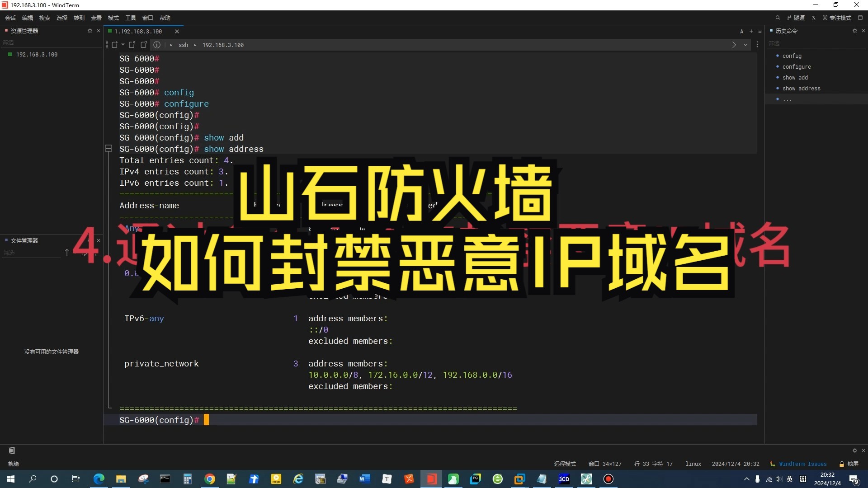Click the disconnect session icon in the toolbar
The image size is (868, 488).
132,45
